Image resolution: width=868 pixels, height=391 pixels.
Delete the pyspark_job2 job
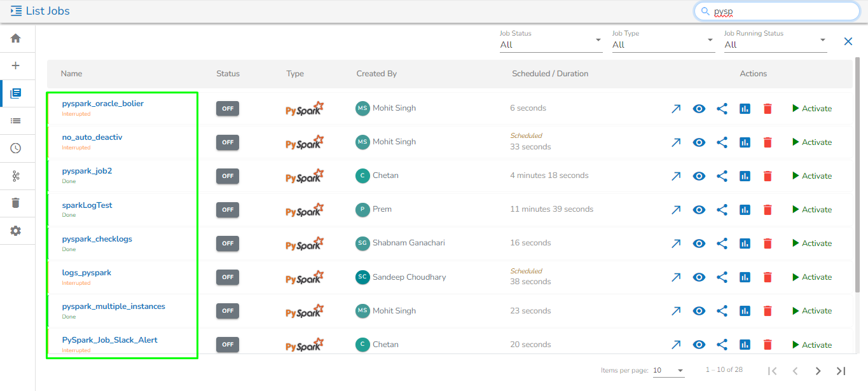click(768, 176)
